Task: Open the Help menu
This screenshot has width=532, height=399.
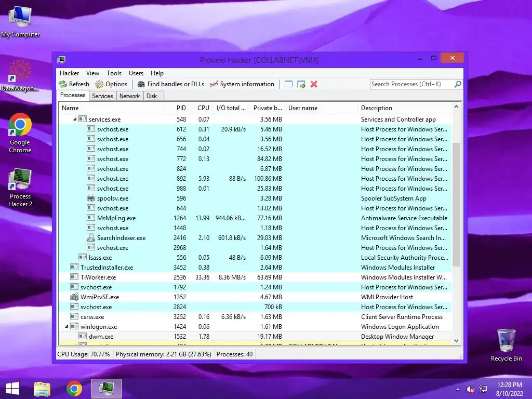Action: pyautogui.click(x=157, y=73)
